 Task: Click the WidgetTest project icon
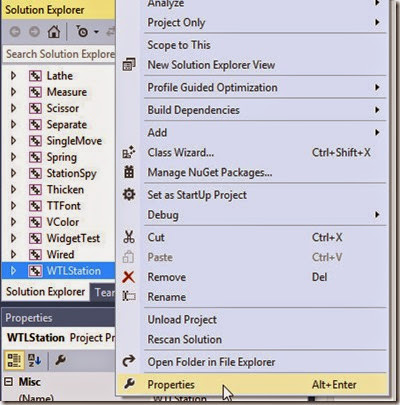click(x=35, y=238)
